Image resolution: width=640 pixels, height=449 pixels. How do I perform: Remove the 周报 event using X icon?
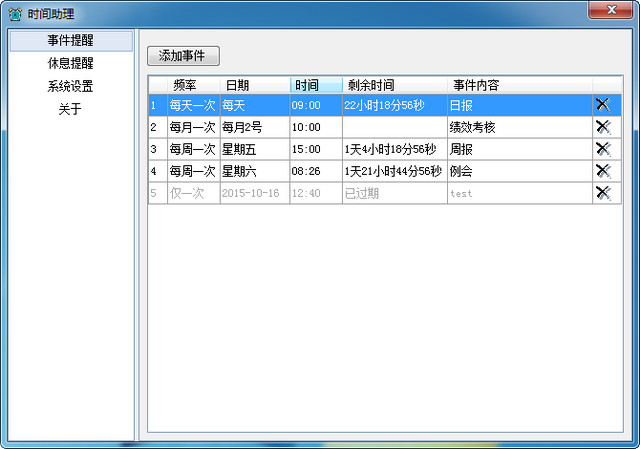(x=603, y=149)
